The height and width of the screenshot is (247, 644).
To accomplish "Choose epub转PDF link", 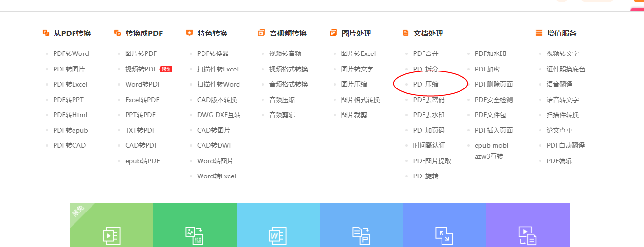I will (143, 161).
